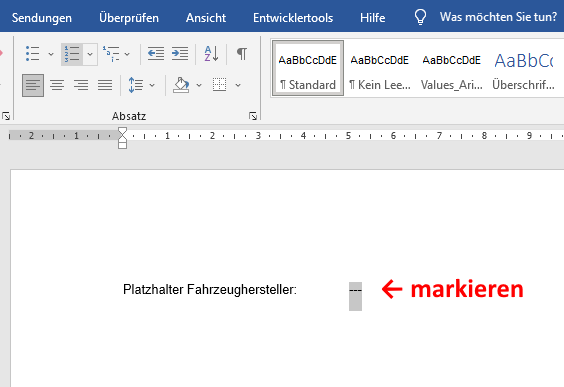Open line spacing dropdown arrow
This screenshot has height=387, width=564.
pyautogui.click(x=152, y=85)
